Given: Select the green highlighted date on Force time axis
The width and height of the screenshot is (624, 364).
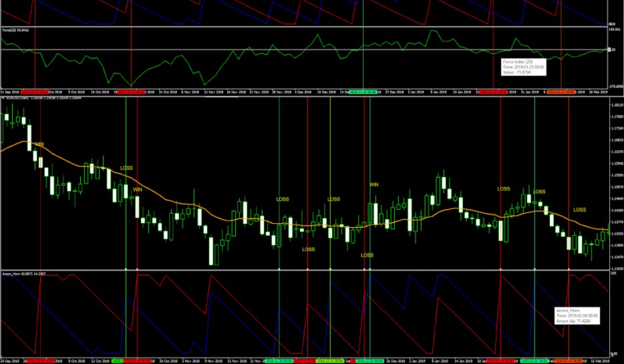Looking at the screenshot, I should [x=363, y=92].
